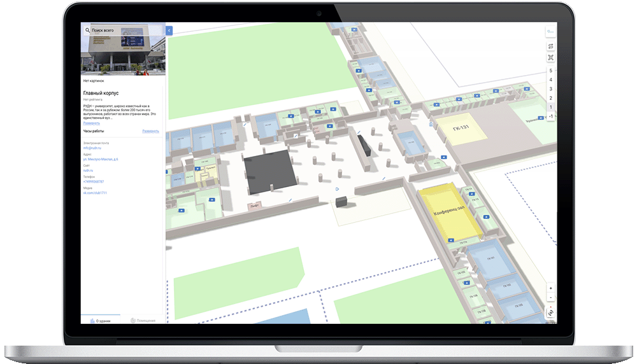Click the route icon at top right
Image resolution: width=637 pixels, height=364 pixels.
click(x=550, y=31)
